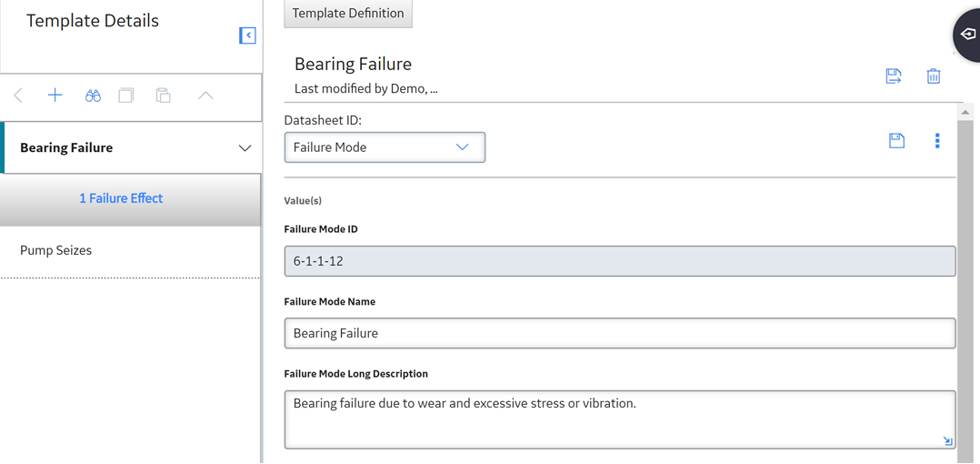
Task: Click the back arrow in left toolbar
Action: coord(18,96)
